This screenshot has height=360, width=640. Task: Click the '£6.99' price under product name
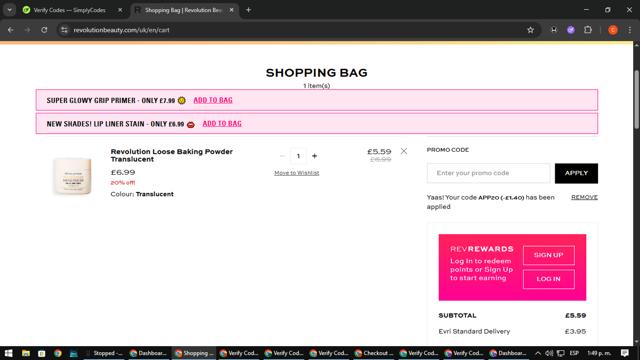click(123, 172)
